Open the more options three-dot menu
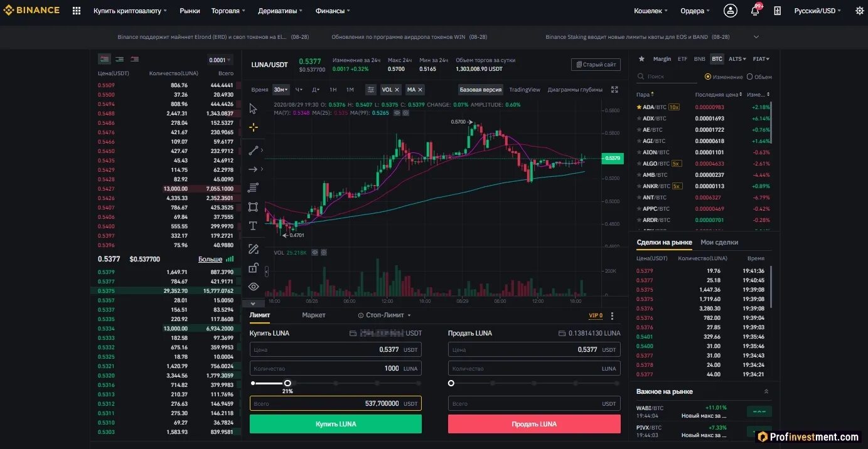 pyautogui.click(x=613, y=316)
